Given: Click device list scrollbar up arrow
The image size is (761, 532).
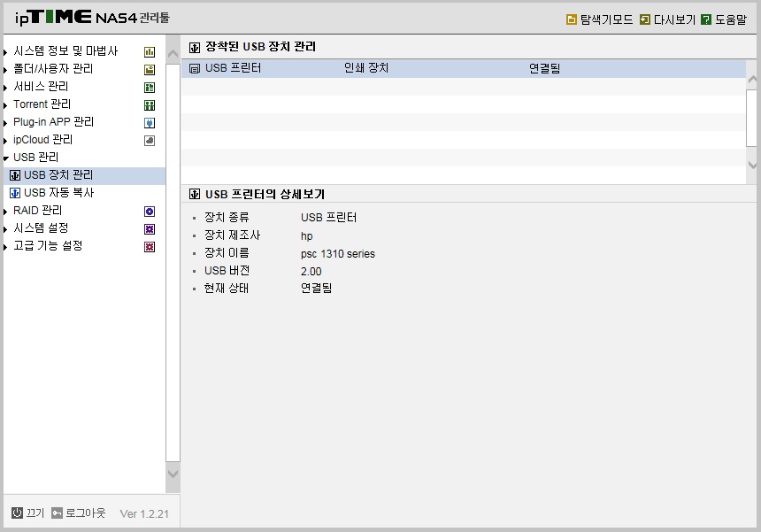Looking at the screenshot, I should coord(753,79).
